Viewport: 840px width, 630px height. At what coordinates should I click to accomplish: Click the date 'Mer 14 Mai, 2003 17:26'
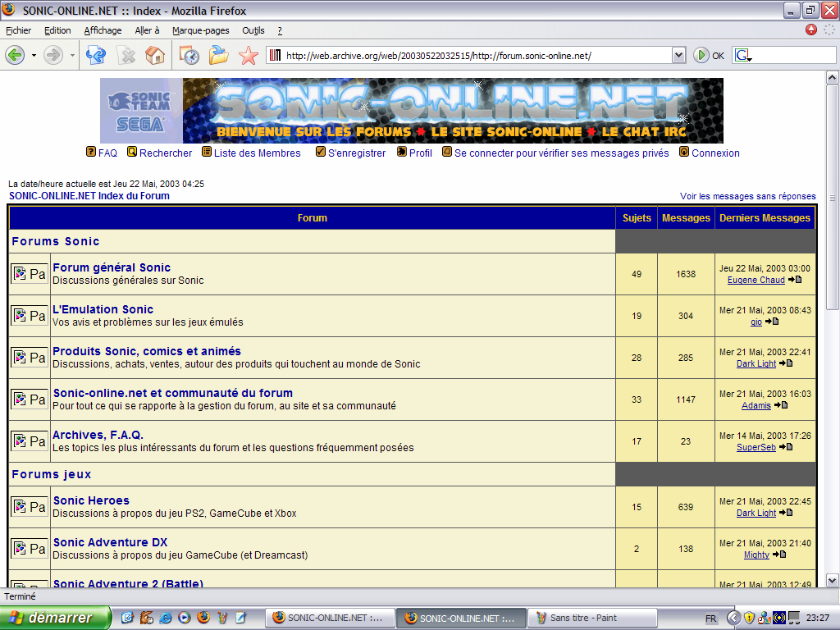(x=765, y=436)
